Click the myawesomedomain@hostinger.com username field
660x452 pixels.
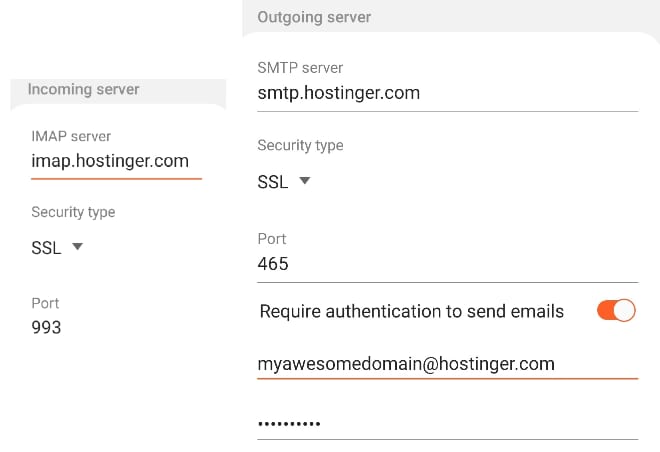[x=406, y=364]
